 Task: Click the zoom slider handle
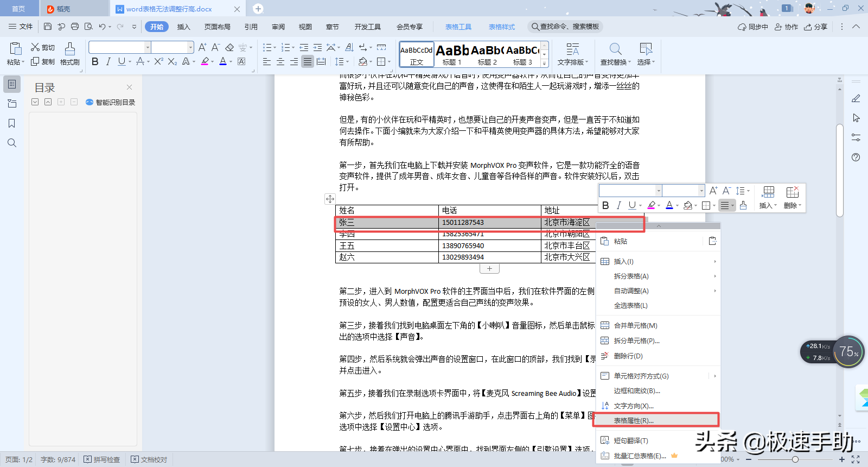[795, 459]
